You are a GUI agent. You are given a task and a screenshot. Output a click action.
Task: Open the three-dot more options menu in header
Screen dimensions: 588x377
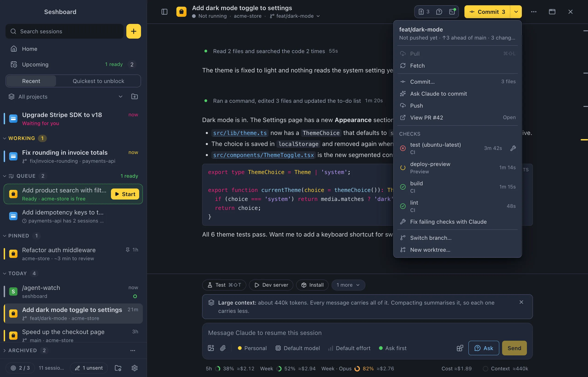(534, 12)
